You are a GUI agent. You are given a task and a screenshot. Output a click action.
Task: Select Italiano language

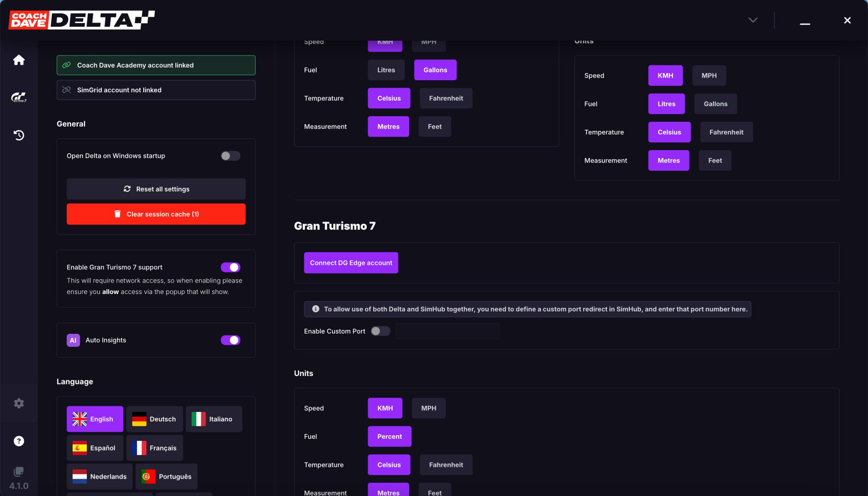[x=214, y=419]
